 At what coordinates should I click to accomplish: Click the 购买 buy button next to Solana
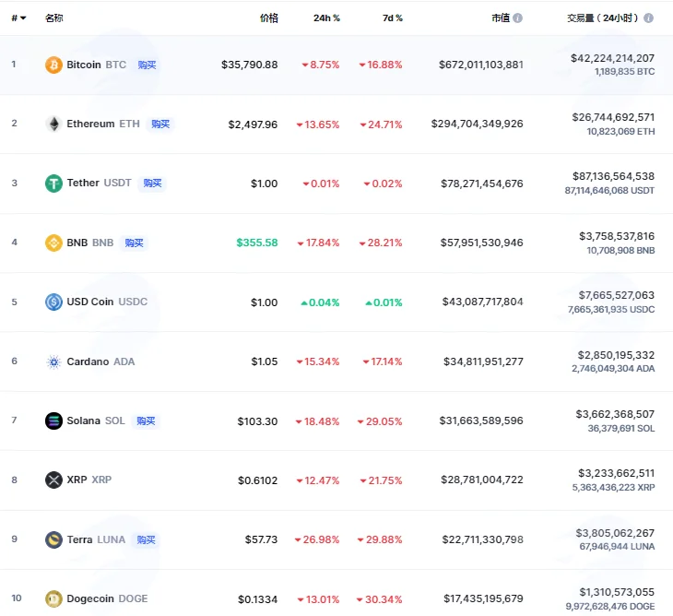click(146, 421)
